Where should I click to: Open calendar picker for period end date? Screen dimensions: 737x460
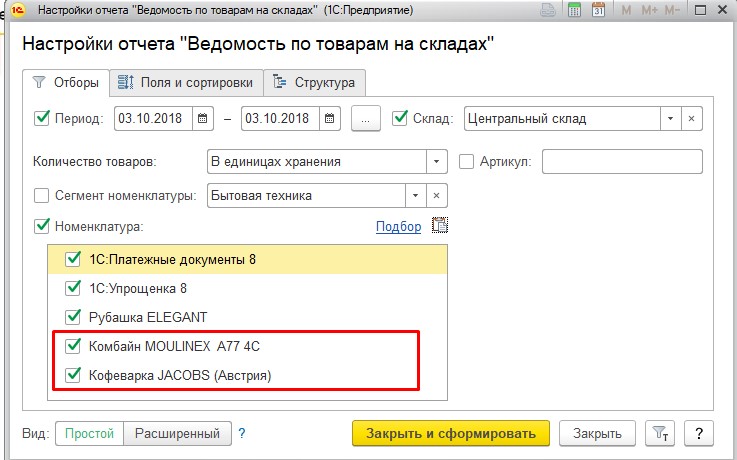(x=329, y=118)
